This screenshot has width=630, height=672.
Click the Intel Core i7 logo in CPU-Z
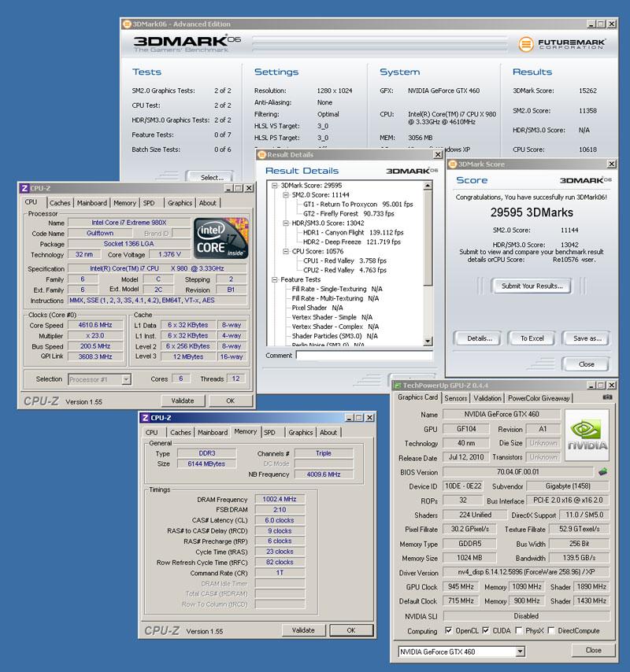[220, 238]
